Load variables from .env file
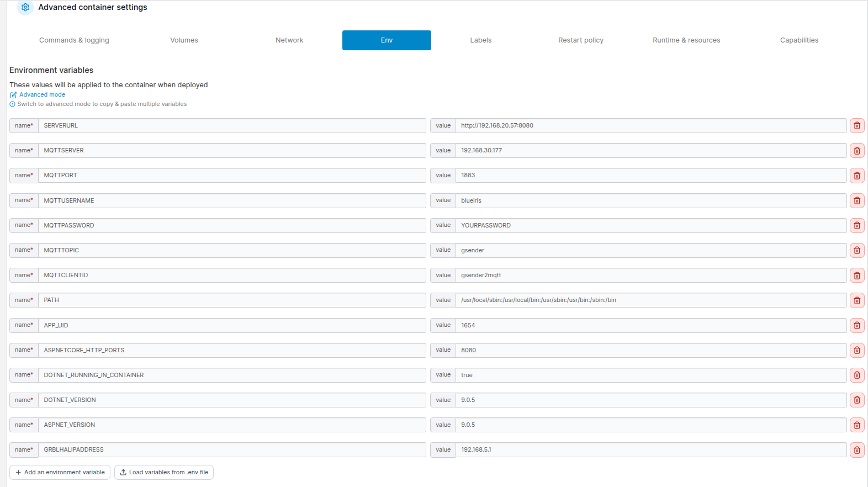The width and height of the screenshot is (868, 487). [x=163, y=472]
